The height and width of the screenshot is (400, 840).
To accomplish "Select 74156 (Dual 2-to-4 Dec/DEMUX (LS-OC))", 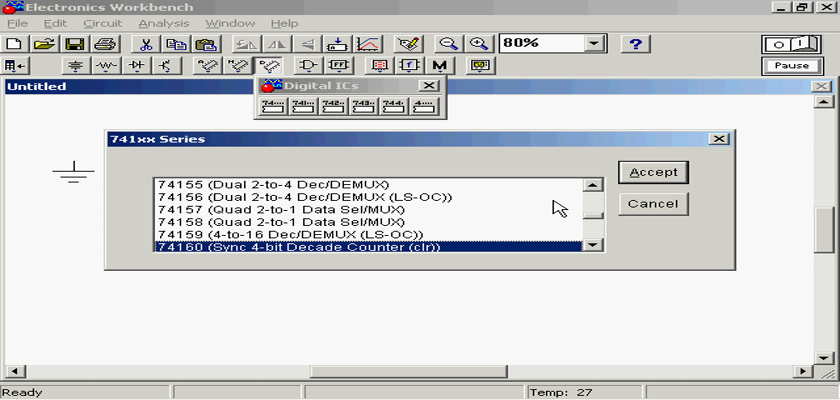I will click(x=368, y=197).
